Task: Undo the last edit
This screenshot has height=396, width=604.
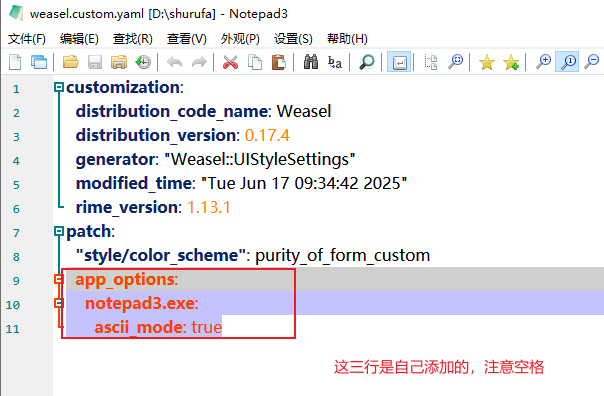Action: (x=174, y=62)
